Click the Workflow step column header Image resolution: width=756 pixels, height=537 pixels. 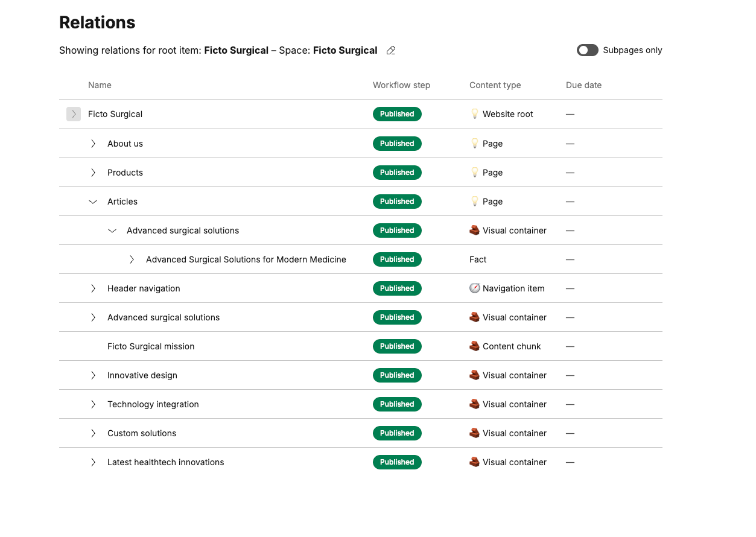[x=401, y=85]
